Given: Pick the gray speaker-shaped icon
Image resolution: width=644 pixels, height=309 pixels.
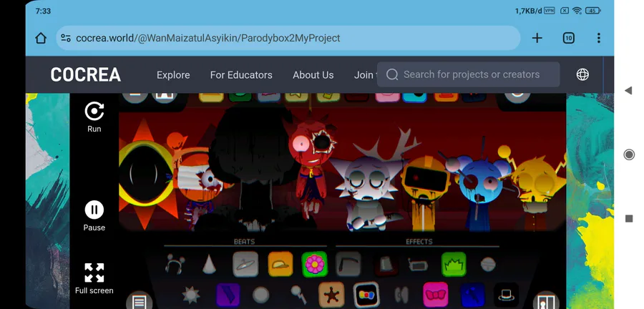Looking at the screenshot, I should click(401, 295).
